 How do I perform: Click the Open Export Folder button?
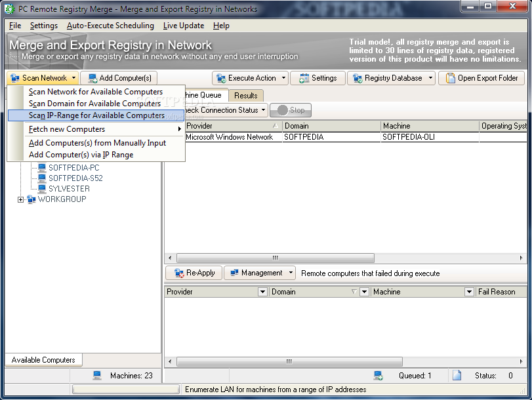(481, 78)
